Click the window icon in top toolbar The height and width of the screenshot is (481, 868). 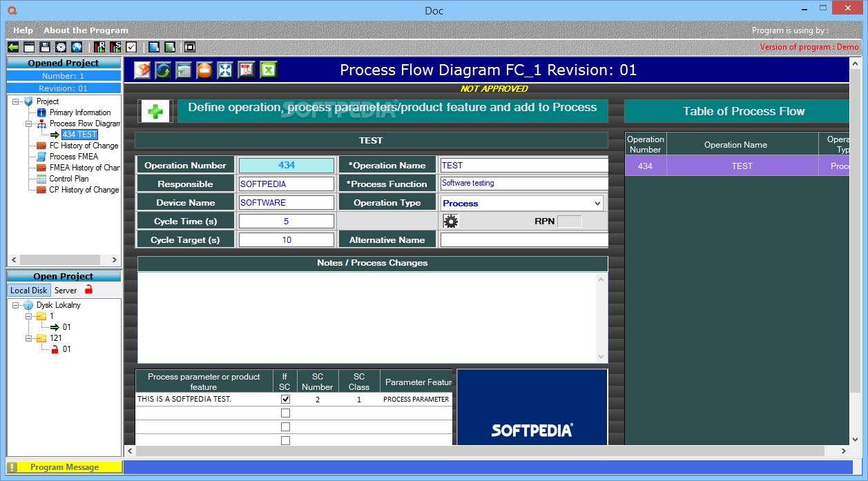(x=29, y=47)
